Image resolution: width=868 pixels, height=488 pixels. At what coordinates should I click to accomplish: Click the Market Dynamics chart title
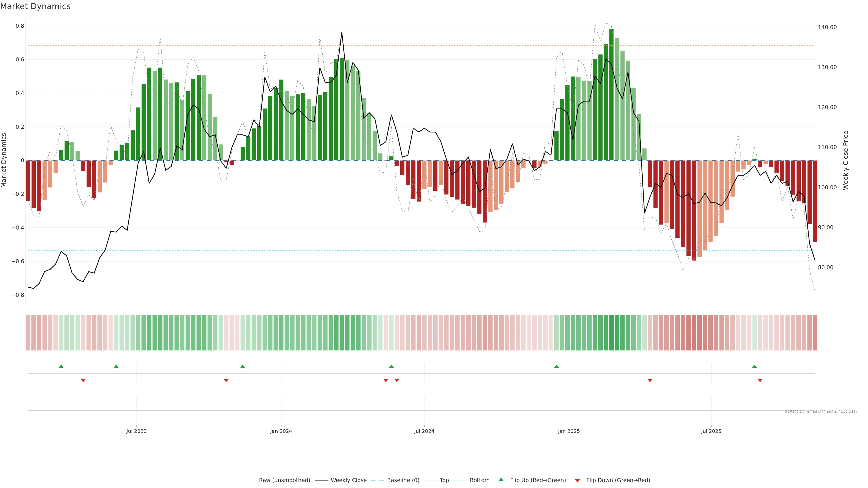[35, 6]
